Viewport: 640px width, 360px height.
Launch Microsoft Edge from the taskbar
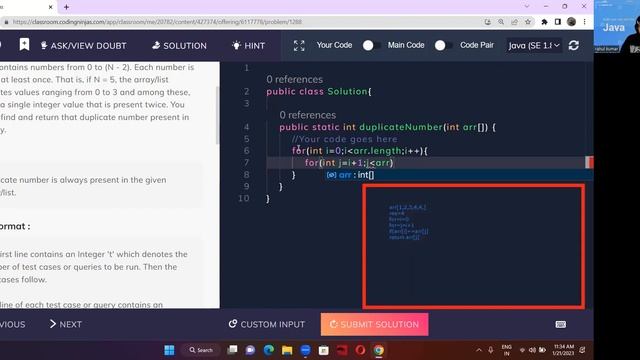pos(269,350)
